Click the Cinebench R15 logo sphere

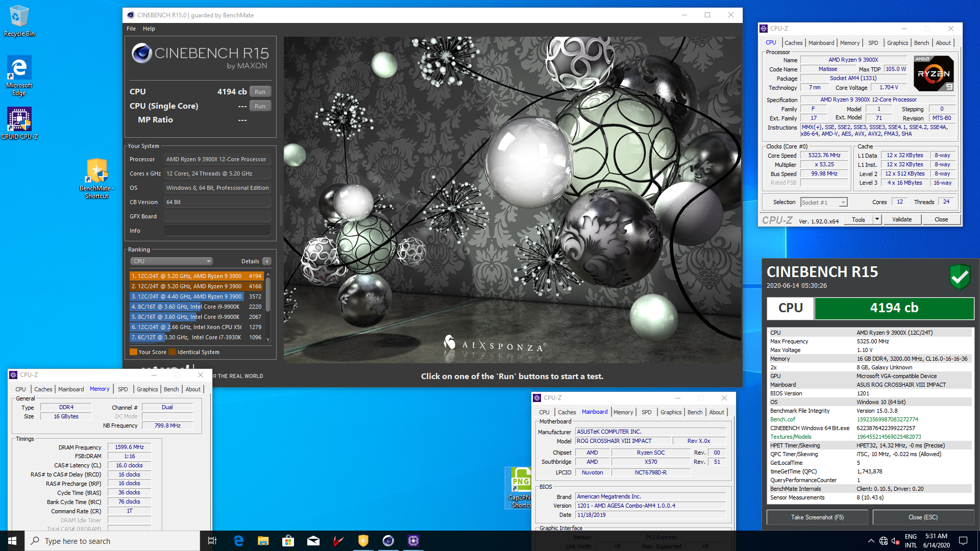tap(142, 53)
